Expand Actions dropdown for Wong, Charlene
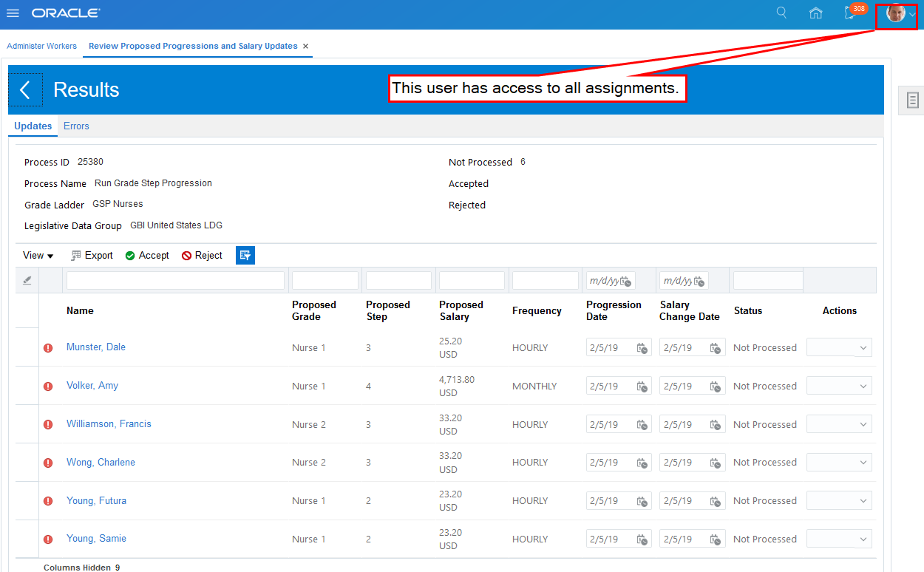Viewport: 924px width, 572px height. 839,462
